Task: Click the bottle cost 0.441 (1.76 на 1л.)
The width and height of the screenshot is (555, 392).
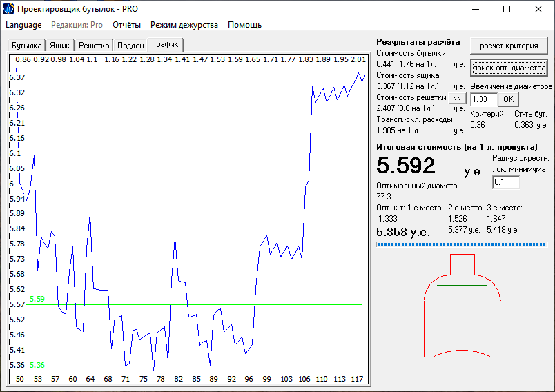Action: coord(407,64)
